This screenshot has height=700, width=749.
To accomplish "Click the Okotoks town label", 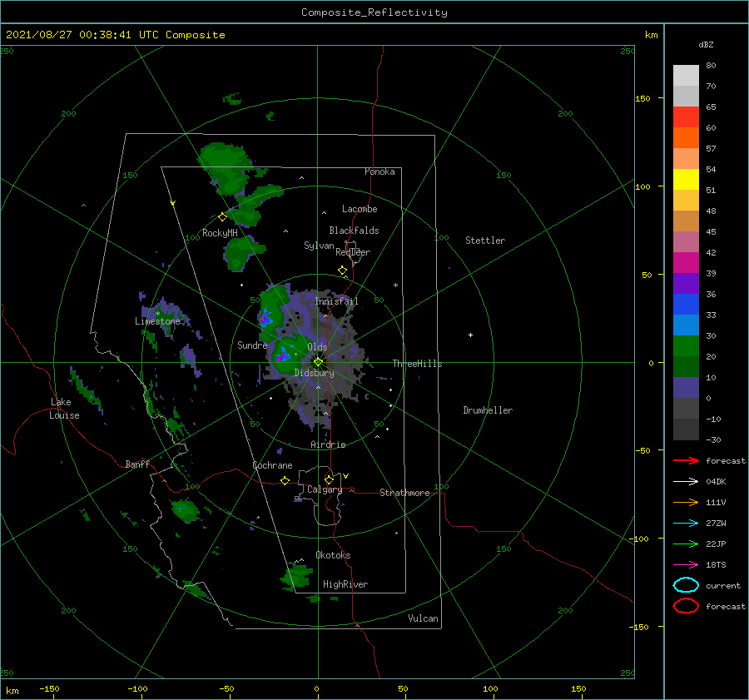I will point(333,555).
